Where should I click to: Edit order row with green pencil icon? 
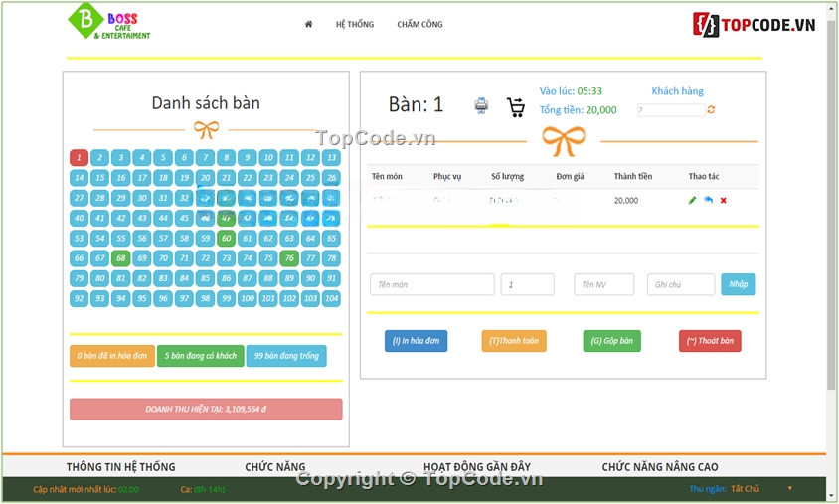point(692,200)
